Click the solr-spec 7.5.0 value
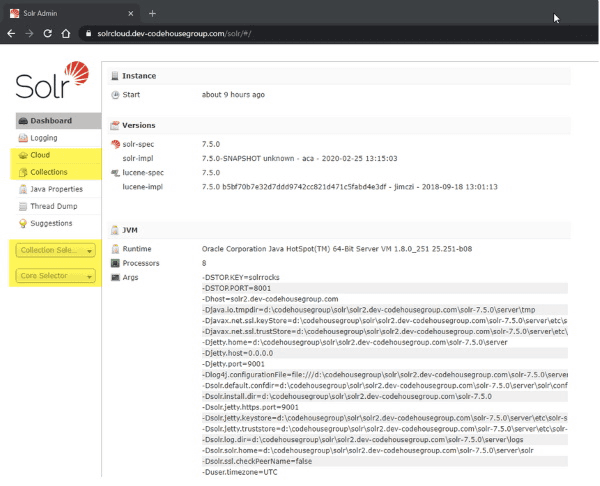Image resolution: width=600 pixels, height=486 pixels. point(211,144)
